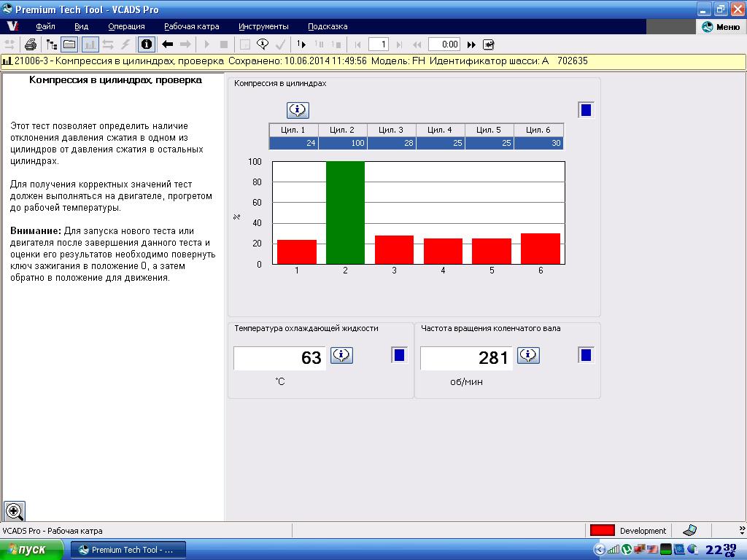This screenshot has width=747, height=560.
Task: Click the 1-pause step icon
Action: coord(320,44)
